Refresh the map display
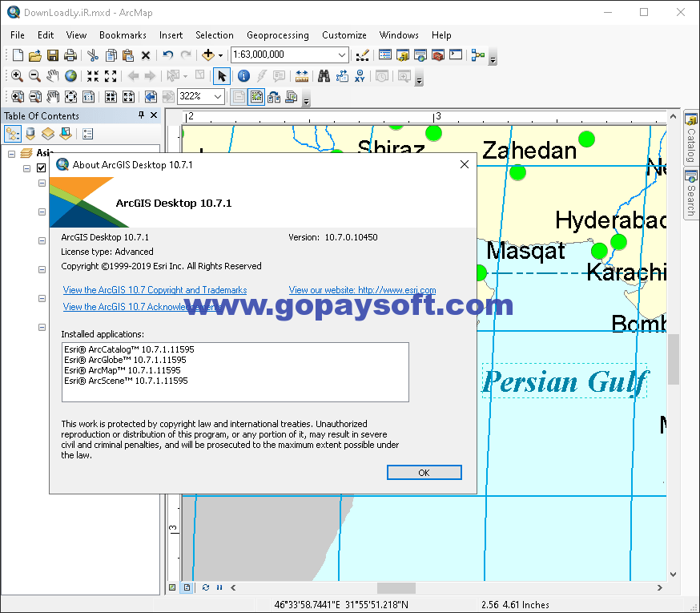 [205, 587]
